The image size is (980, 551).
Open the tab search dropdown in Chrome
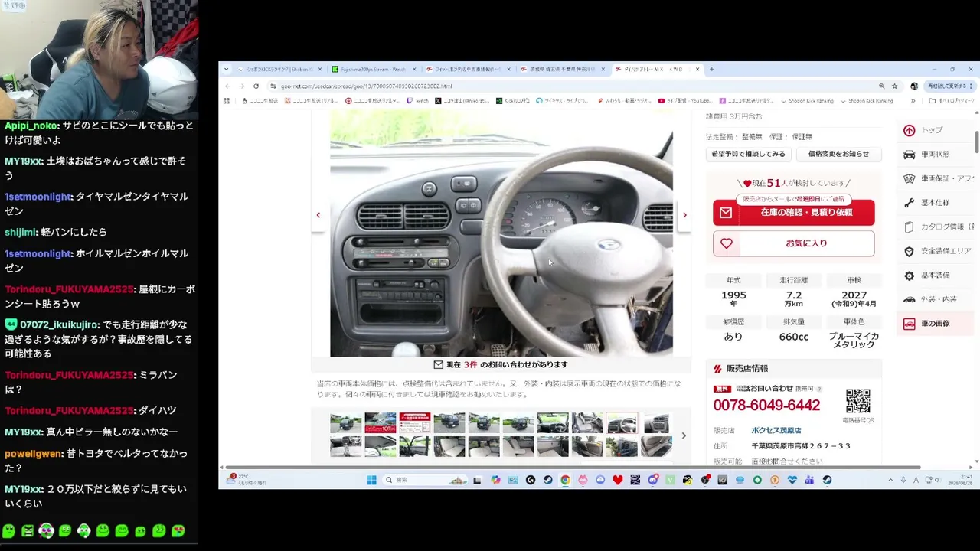pos(226,70)
